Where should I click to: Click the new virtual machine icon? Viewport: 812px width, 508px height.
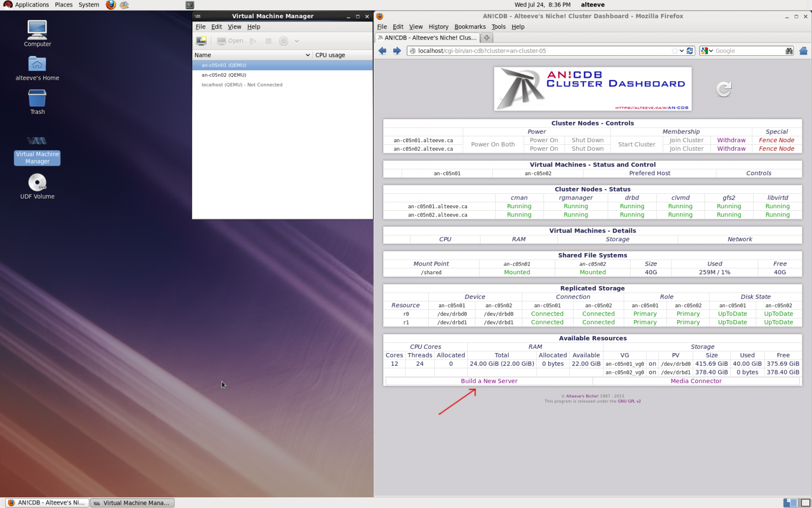tap(201, 41)
